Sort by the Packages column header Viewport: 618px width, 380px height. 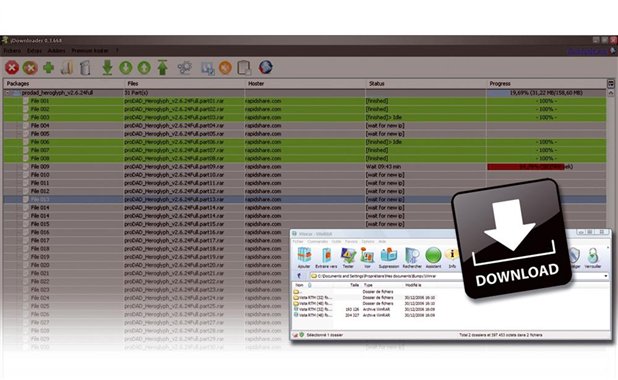coord(64,84)
